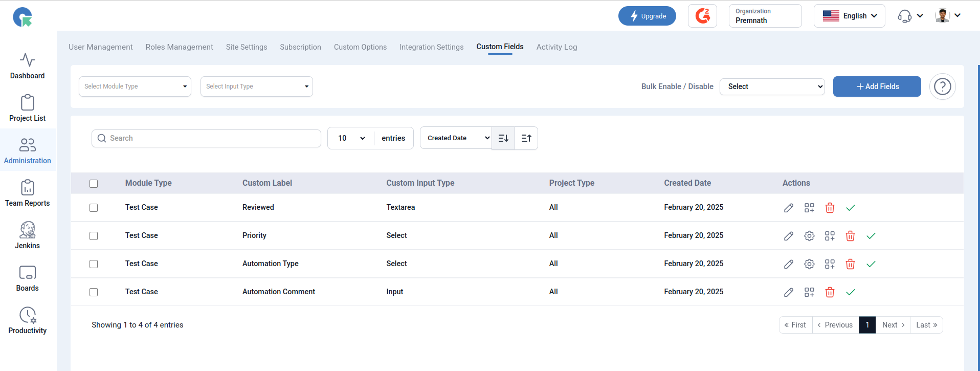Click the G2 review icon
The image size is (980, 371).
pyautogui.click(x=702, y=16)
